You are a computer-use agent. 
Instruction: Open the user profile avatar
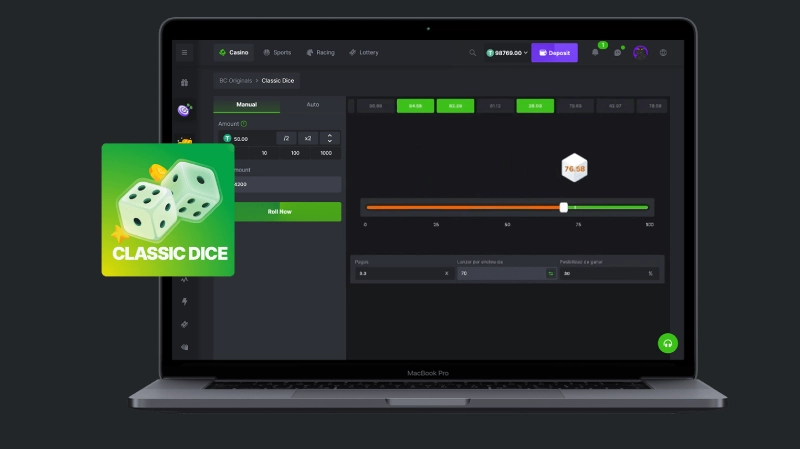pyautogui.click(x=641, y=52)
